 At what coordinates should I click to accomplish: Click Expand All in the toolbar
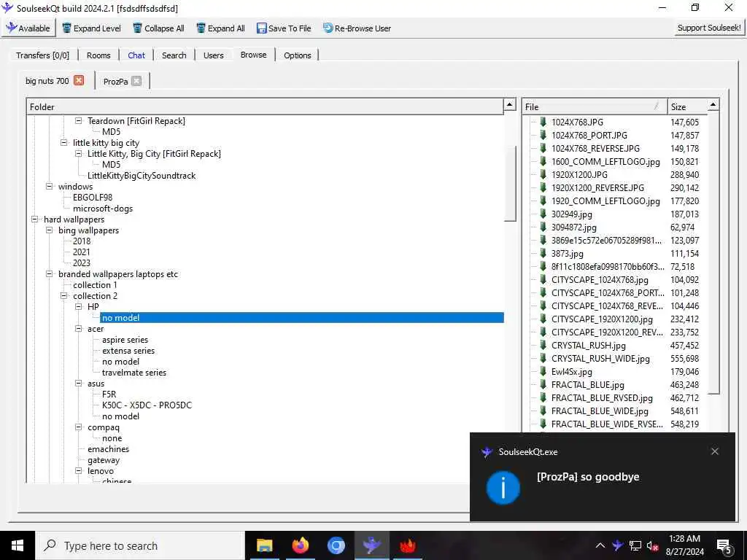pos(220,28)
